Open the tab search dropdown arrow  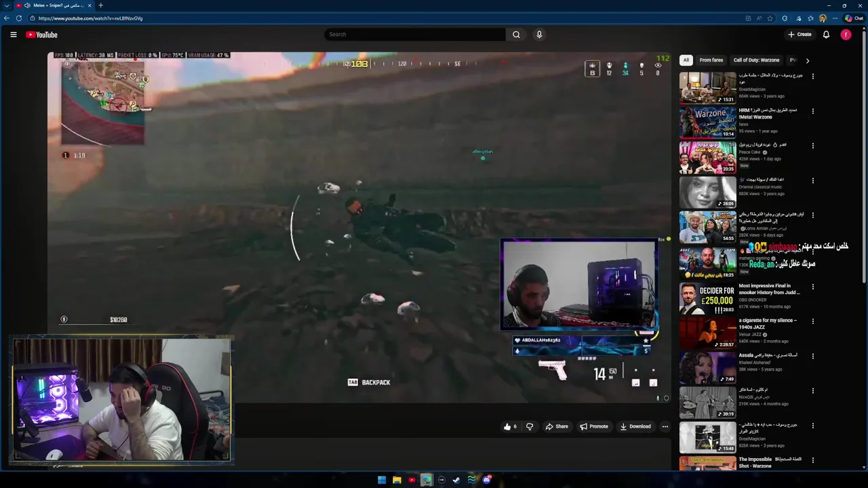coord(6,5)
